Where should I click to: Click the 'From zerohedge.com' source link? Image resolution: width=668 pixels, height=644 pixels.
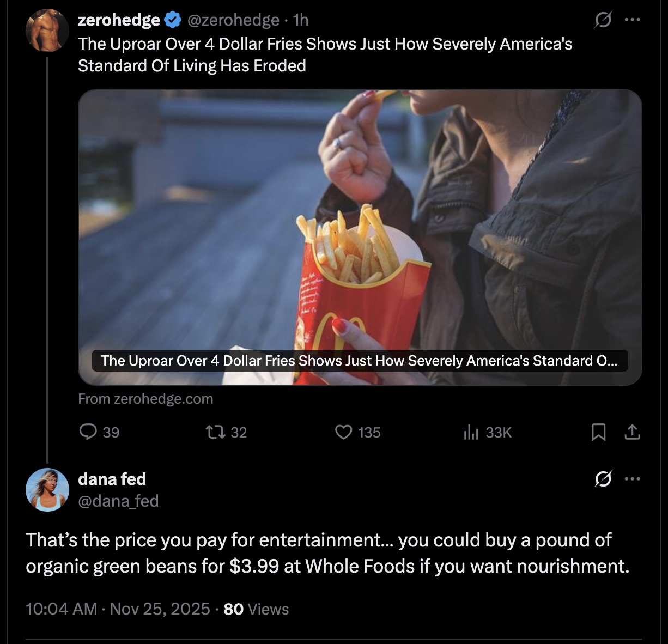click(145, 399)
